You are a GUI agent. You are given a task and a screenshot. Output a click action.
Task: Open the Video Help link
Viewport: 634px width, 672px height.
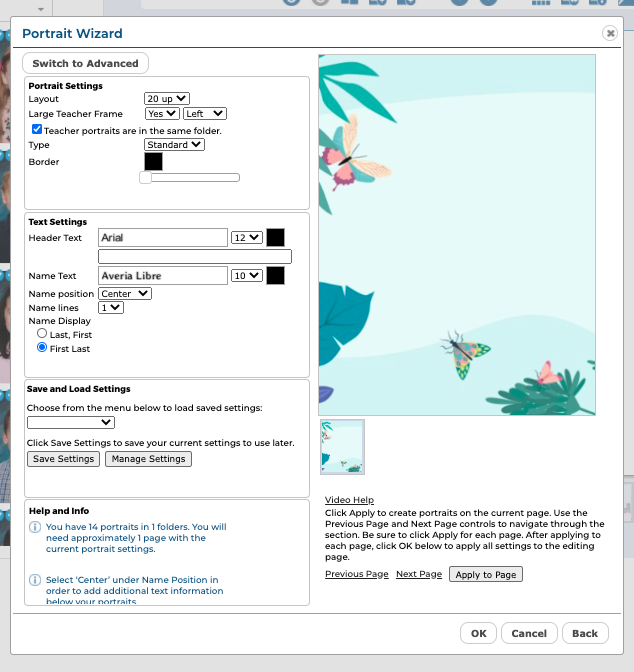[x=349, y=500]
